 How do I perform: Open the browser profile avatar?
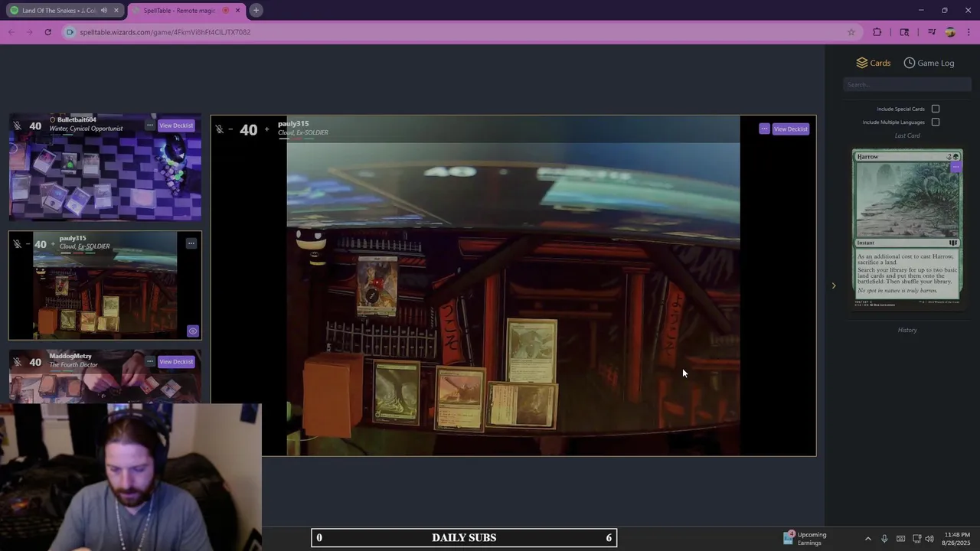pos(950,32)
